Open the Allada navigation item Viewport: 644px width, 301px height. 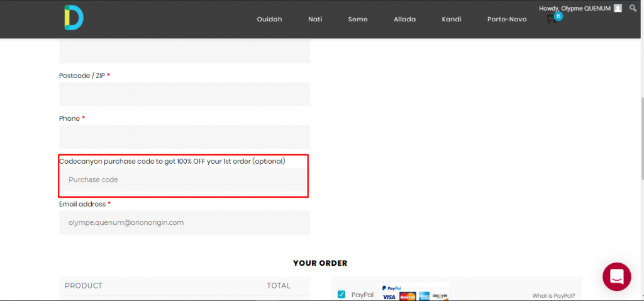pyautogui.click(x=404, y=19)
